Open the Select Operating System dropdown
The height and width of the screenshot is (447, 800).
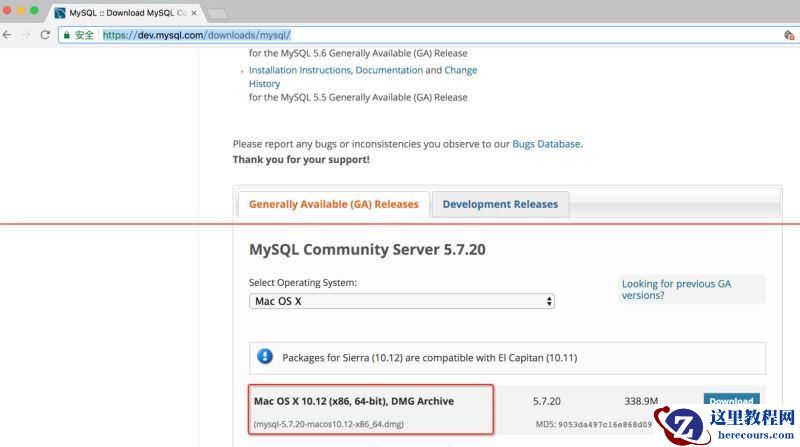tap(401, 301)
